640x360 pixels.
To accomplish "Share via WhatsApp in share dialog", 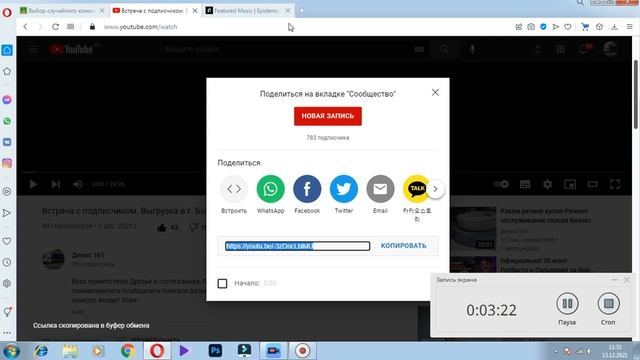I will tap(271, 189).
